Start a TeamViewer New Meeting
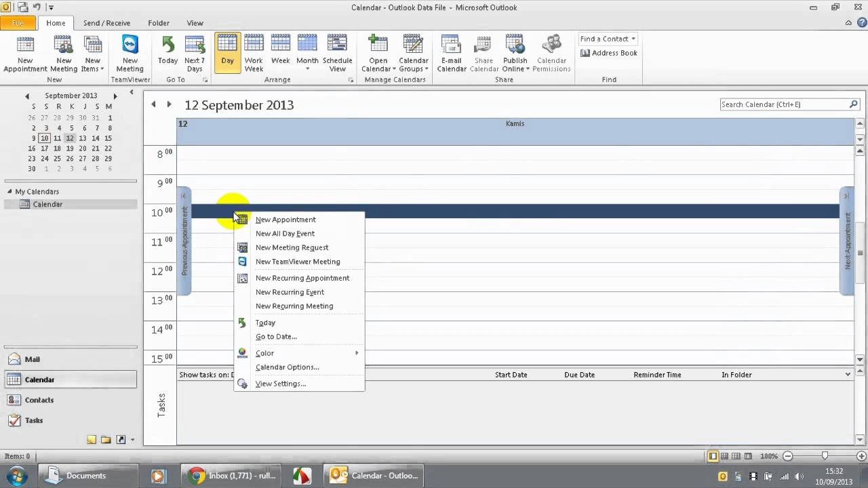The width and height of the screenshot is (868, 488). click(130, 54)
